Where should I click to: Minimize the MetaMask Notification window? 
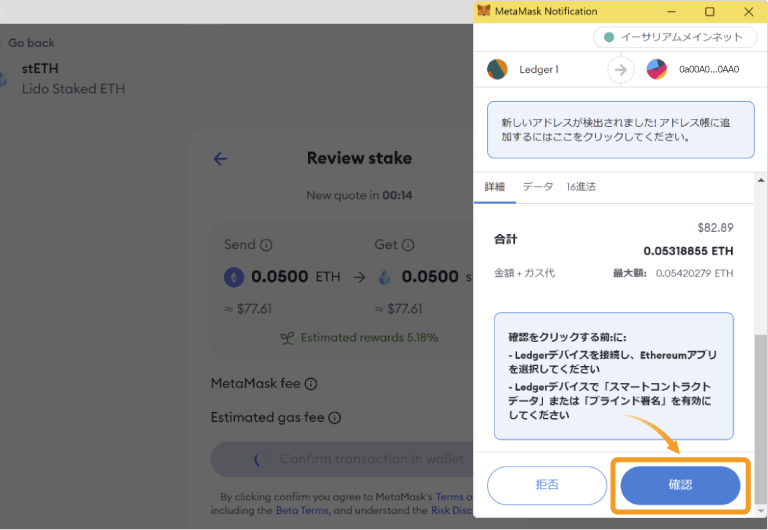point(672,11)
